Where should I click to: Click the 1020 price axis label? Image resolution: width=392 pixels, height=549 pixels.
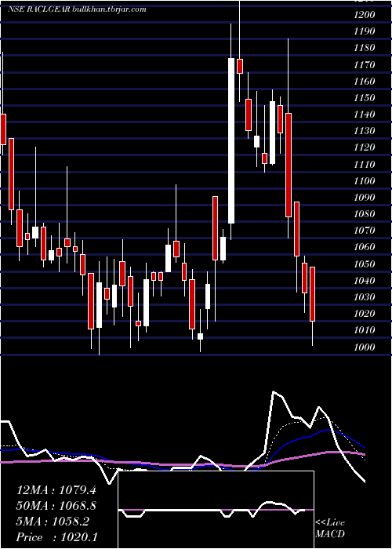pos(365,314)
